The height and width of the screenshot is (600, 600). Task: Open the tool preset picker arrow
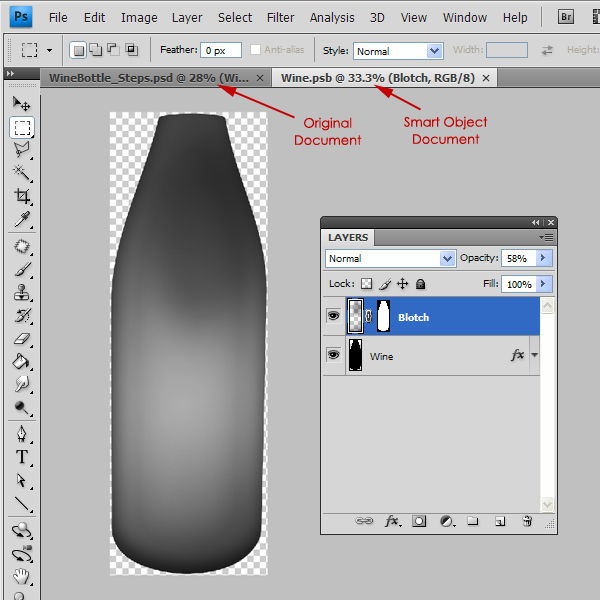tap(49, 50)
